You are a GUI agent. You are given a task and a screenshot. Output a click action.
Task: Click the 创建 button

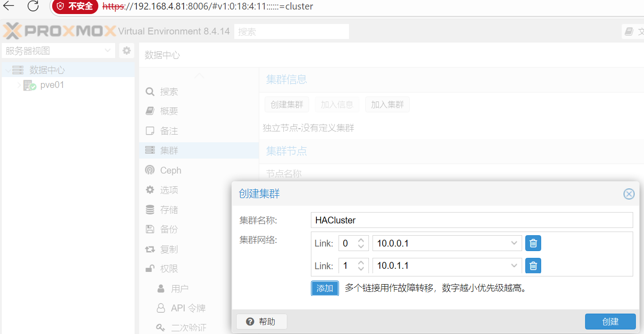click(610, 321)
